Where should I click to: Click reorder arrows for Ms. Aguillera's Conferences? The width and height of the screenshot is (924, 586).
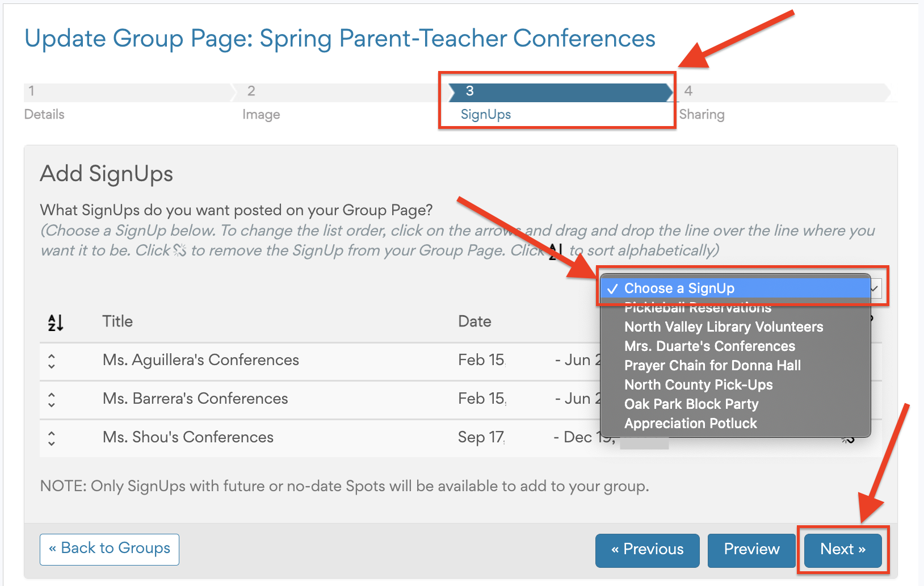coord(52,361)
